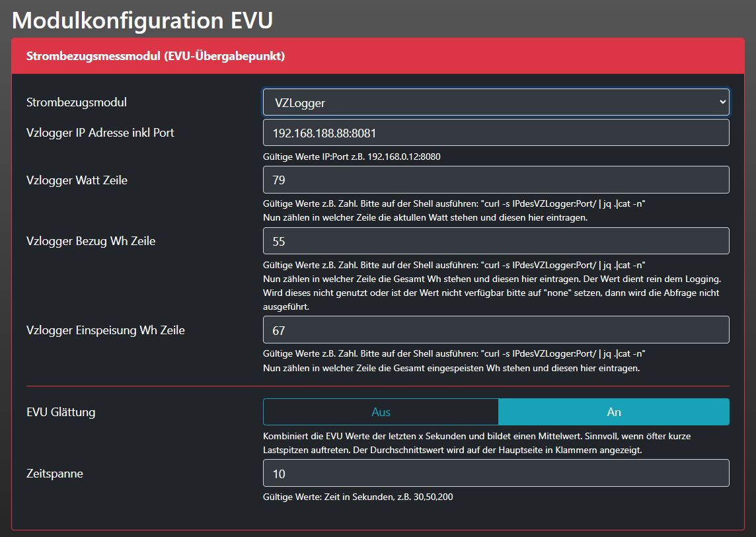The image size is (756, 537).
Task: Click the Zeitspanne label
Action: coord(55,473)
